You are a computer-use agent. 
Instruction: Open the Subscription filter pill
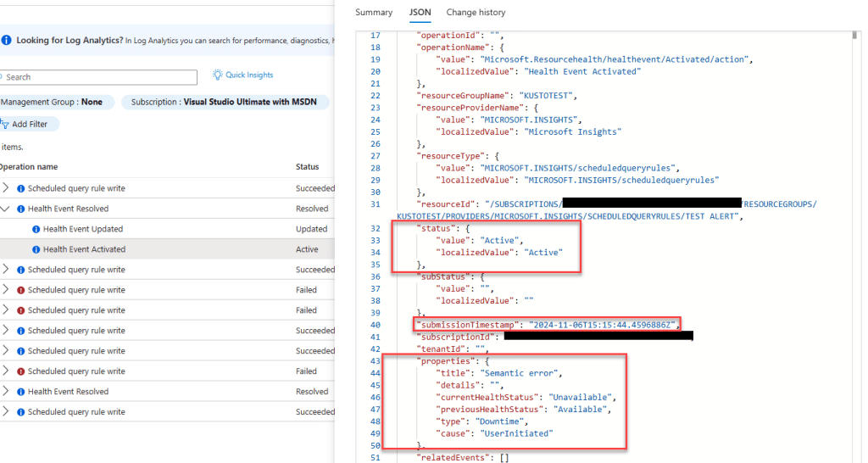click(x=225, y=102)
